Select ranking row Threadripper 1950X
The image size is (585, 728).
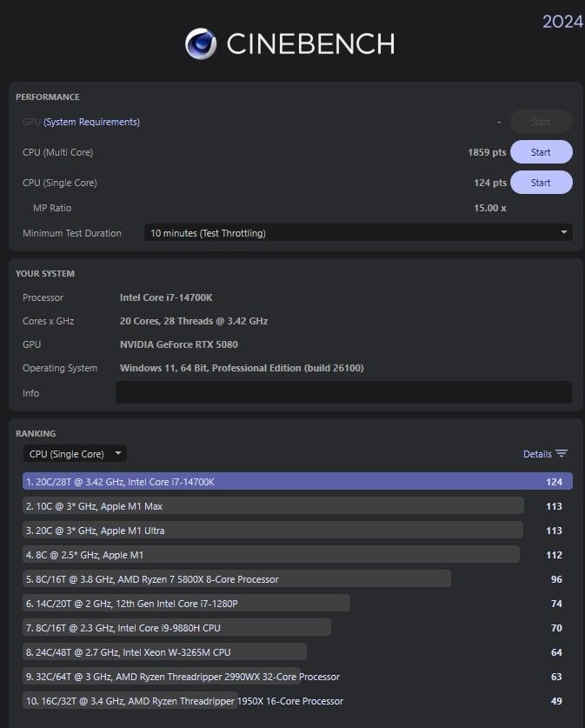click(297, 701)
